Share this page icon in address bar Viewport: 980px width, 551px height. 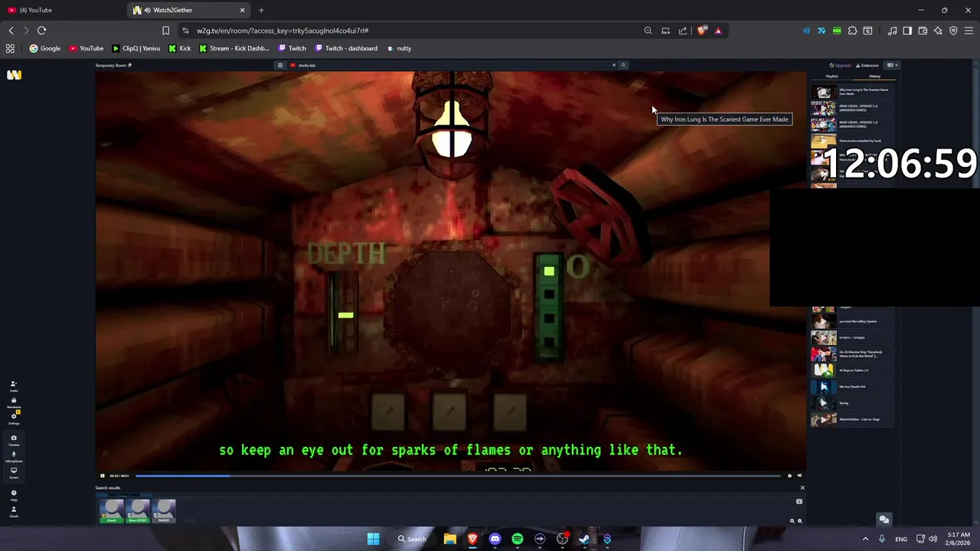click(683, 31)
